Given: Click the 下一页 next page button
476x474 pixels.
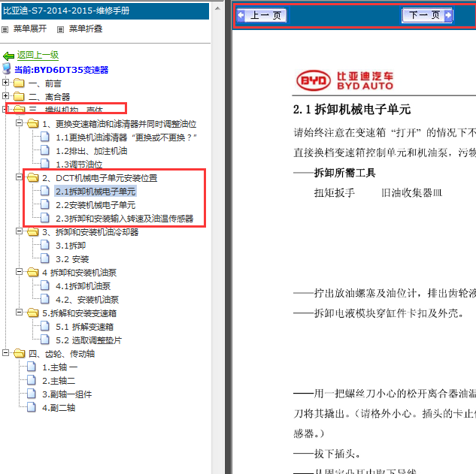Looking at the screenshot, I should click(427, 15).
